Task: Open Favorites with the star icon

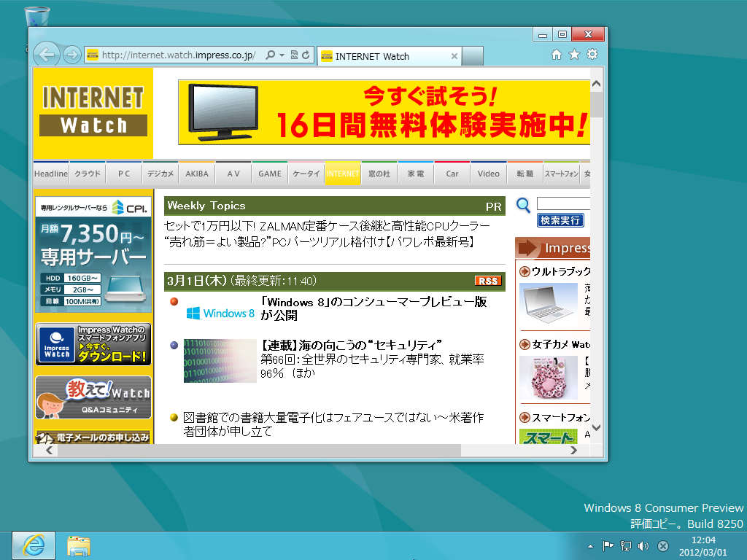Action: point(575,54)
